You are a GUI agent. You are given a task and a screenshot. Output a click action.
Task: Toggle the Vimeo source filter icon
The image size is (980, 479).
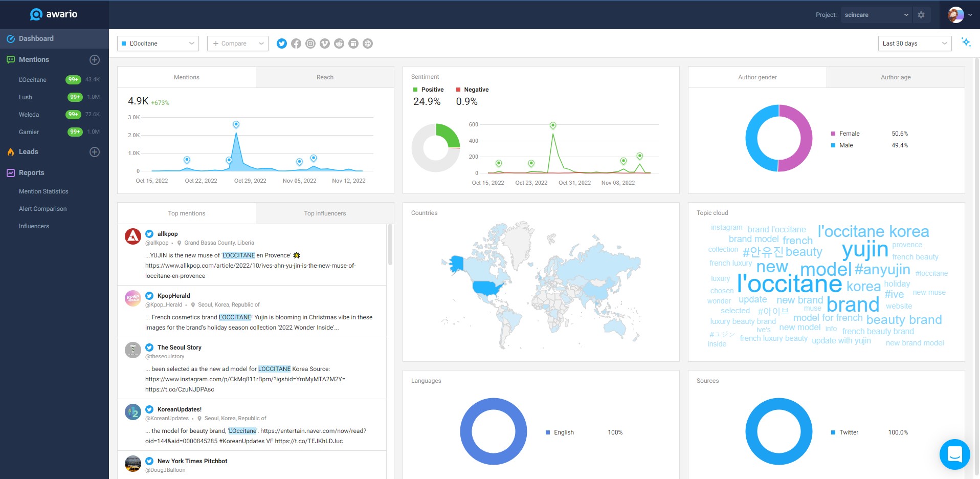click(x=325, y=43)
